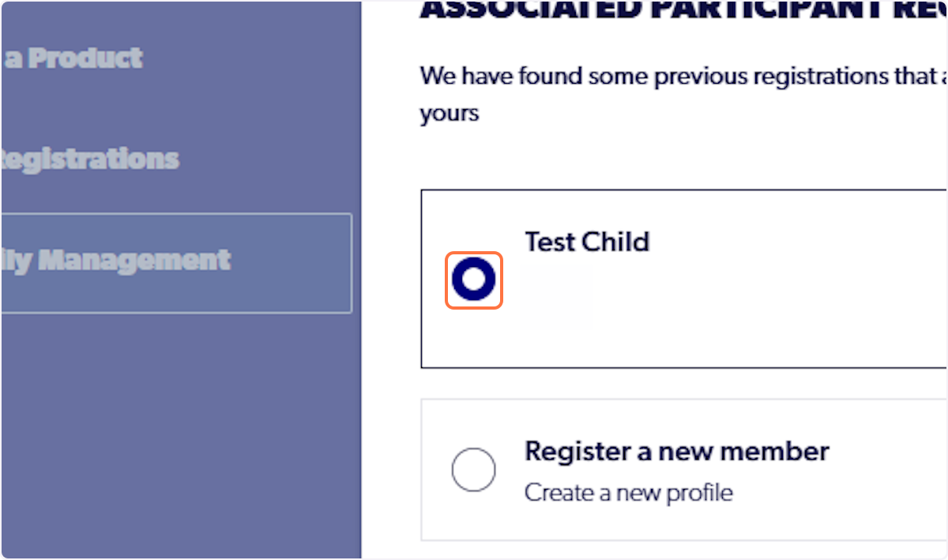Go to Registrations in the sidebar

pyautogui.click(x=88, y=159)
